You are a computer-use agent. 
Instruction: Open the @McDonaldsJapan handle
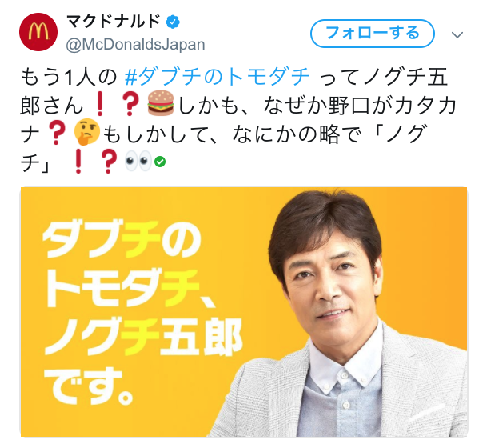[x=135, y=45]
